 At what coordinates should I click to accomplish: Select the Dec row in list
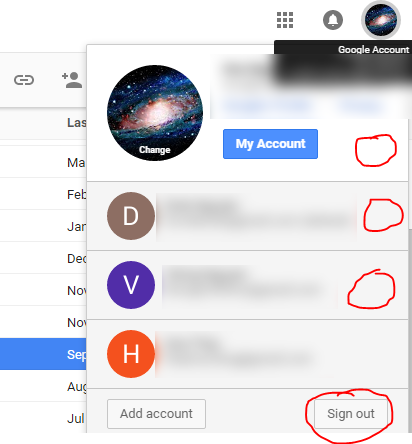pos(43,258)
